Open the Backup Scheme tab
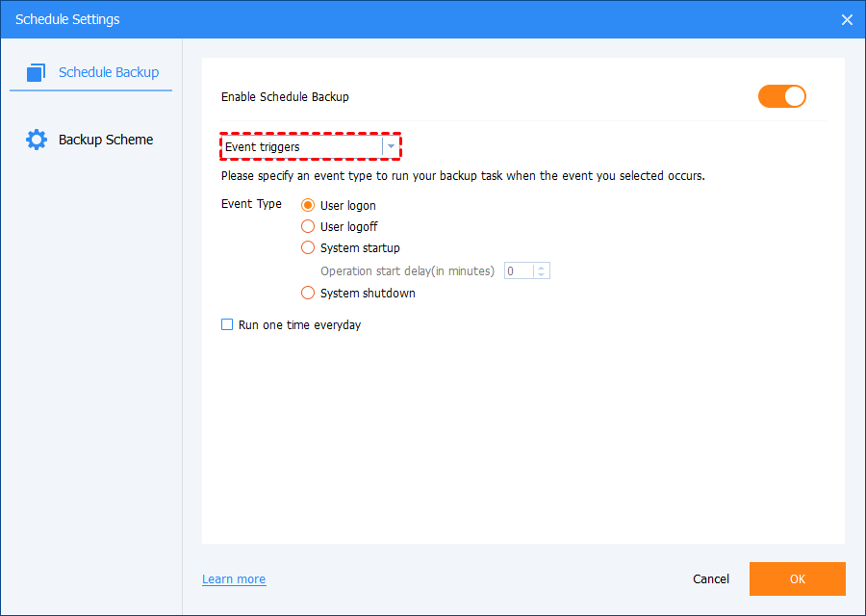The height and width of the screenshot is (616, 866). (105, 140)
